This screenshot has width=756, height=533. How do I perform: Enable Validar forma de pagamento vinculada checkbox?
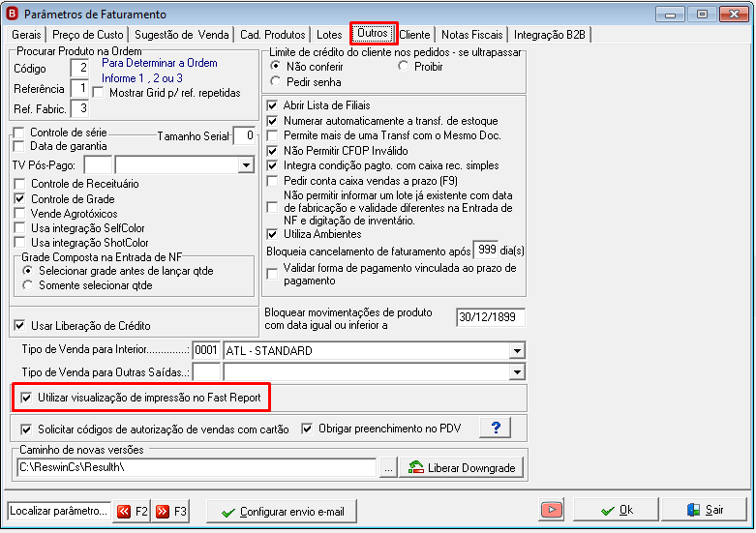(x=272, y=274)
